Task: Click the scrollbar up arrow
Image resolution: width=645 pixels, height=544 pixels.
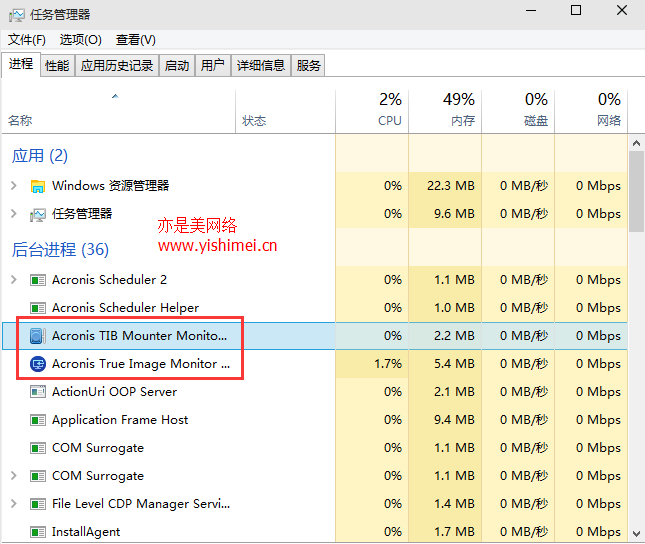Action: pos(636,143)
